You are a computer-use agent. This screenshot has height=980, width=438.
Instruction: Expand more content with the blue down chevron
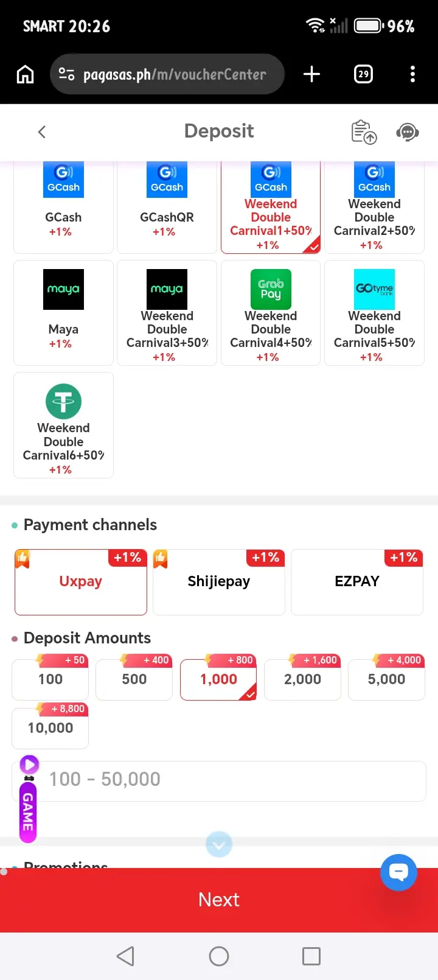[219, 844]
